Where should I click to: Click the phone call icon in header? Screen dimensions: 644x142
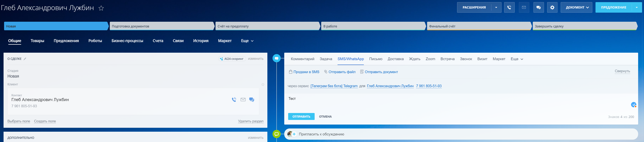click(509, 7)
